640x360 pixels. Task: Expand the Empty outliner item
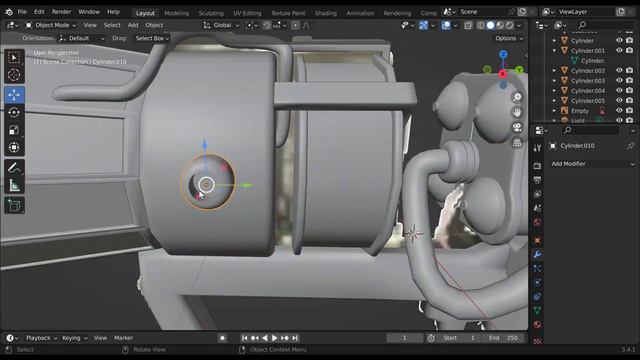[554, 110]
